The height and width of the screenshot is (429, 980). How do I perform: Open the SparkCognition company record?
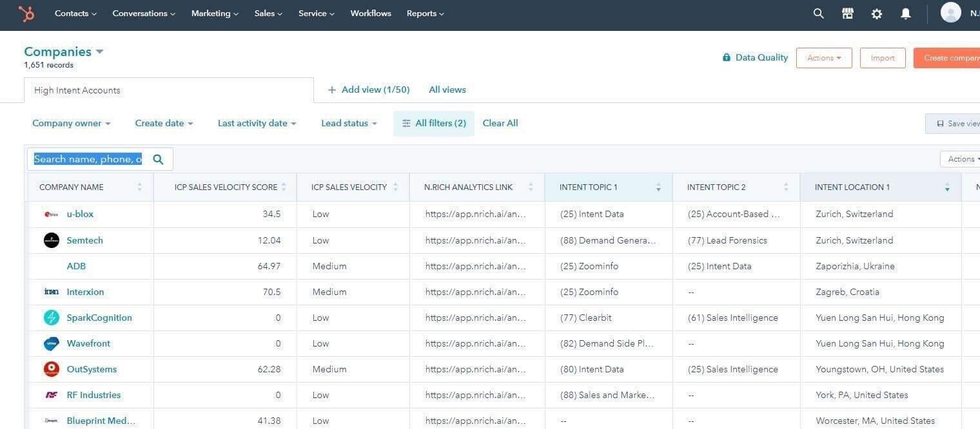point(99,318)
